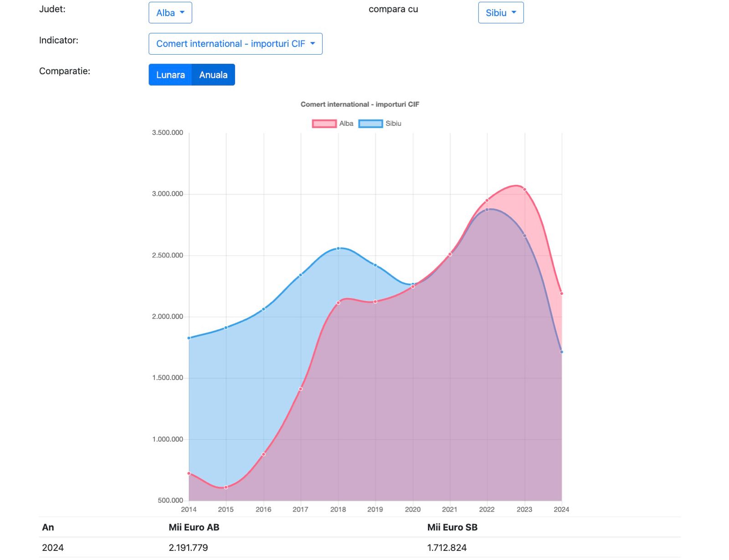Open the Alba county dropdown
729x560 pixels.
coord(170,13)
